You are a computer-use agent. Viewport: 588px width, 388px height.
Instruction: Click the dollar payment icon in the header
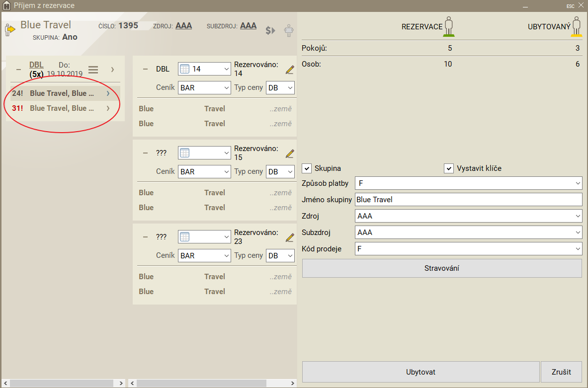[x=270, y=30]
